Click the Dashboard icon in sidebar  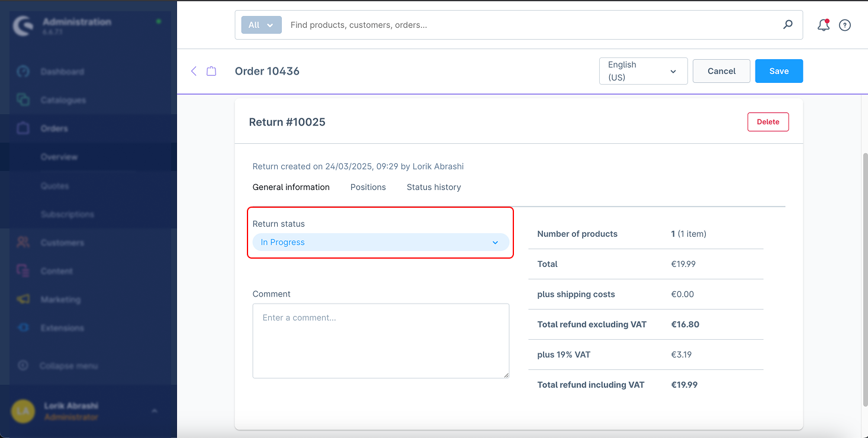(x=23, y=72)
